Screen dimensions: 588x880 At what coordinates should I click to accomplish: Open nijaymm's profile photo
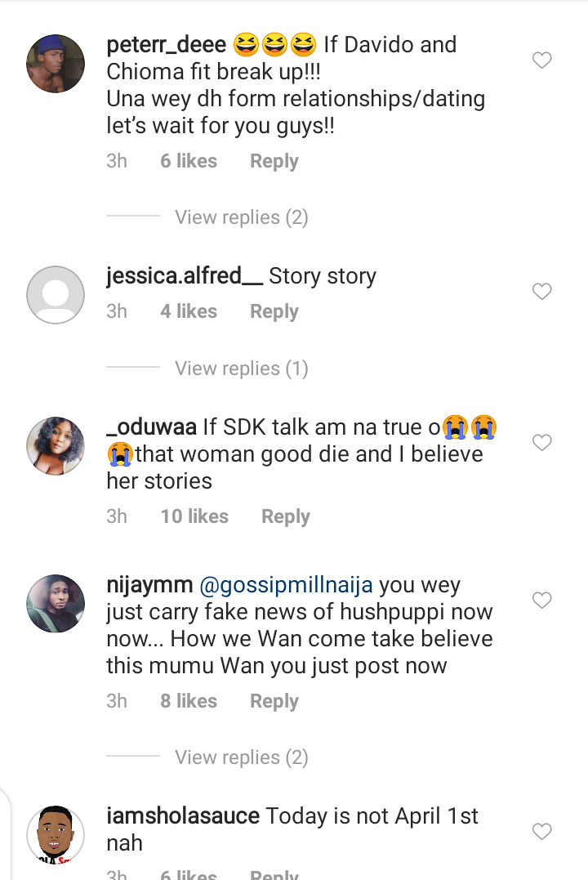pos(56,603)
